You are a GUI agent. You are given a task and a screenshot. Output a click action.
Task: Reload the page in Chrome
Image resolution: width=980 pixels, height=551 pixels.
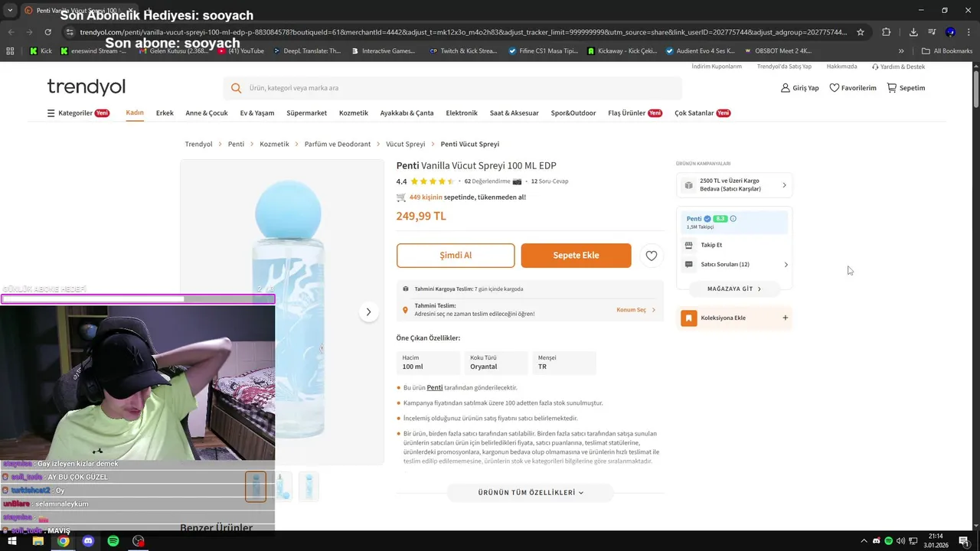pos(47,32)
